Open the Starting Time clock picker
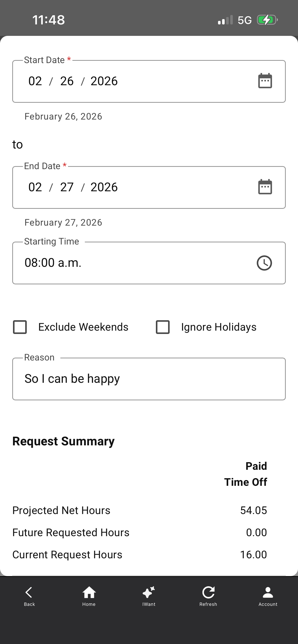The image size is (298, 644). click(264, 263)
